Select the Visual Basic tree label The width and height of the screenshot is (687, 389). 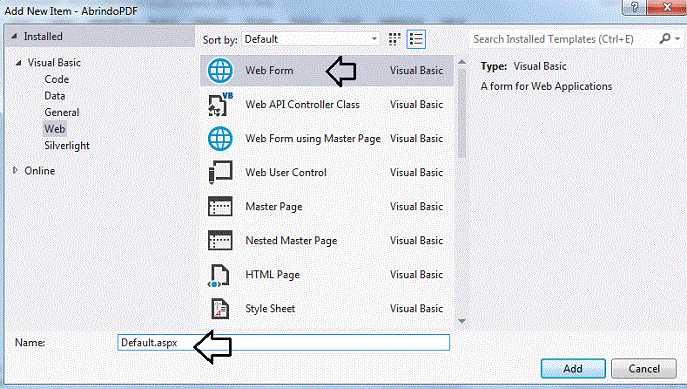point(54,63)
